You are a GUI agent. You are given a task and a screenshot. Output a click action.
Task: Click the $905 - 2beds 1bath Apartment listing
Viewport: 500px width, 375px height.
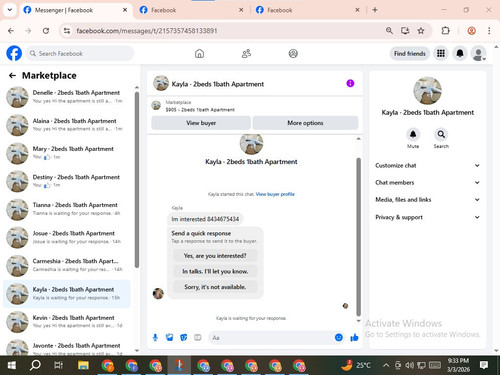200,109
